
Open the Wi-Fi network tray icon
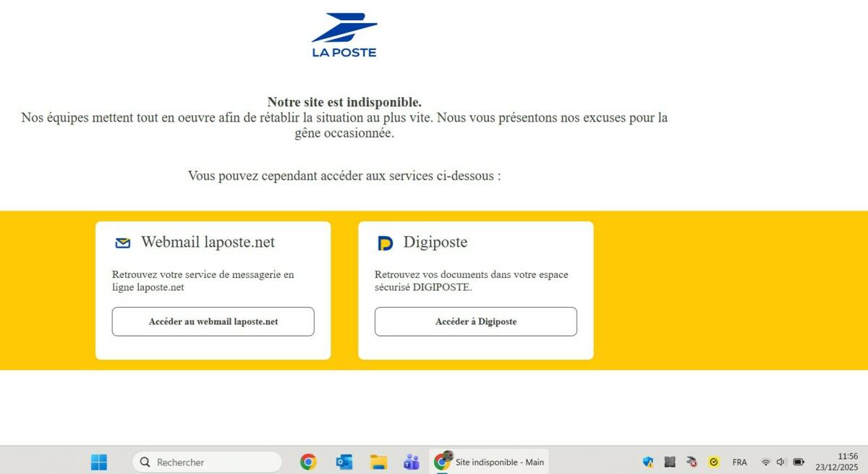click(x=765, y=462)
